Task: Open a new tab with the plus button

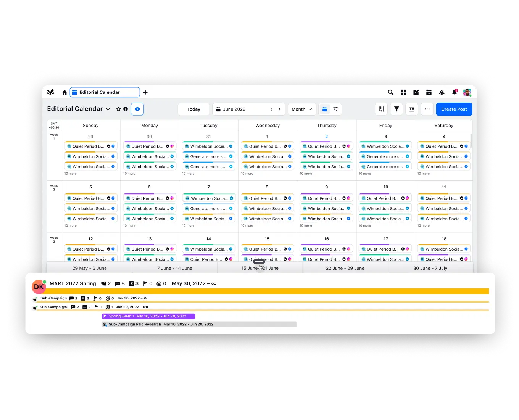Action: [x=145, y=92]
